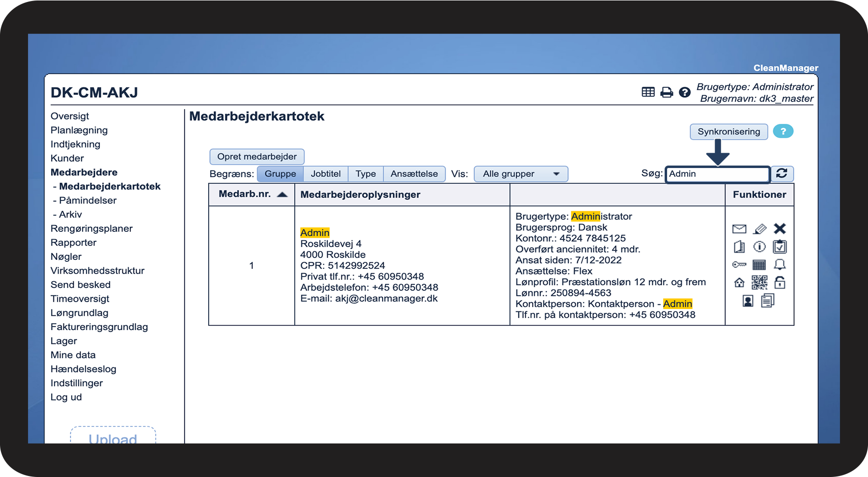Click the printer icon in header
Image resolution: width=868 pixels, height=477 pixels.
pos(667,92)
